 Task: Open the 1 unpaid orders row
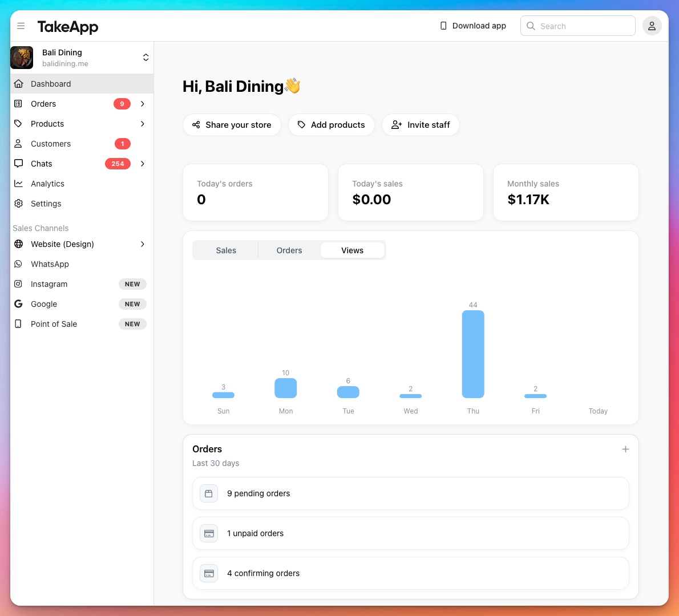pos(410,533)
